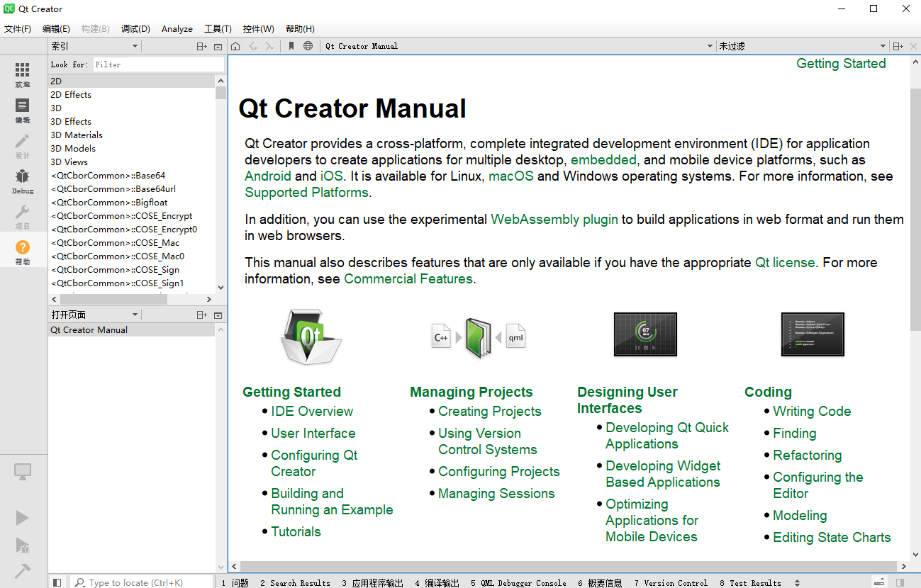Image resolution: width=921 pixels, height=588 pixels.
Task: Open the 未过滤 filter dropdown
Action: [802, 46]
